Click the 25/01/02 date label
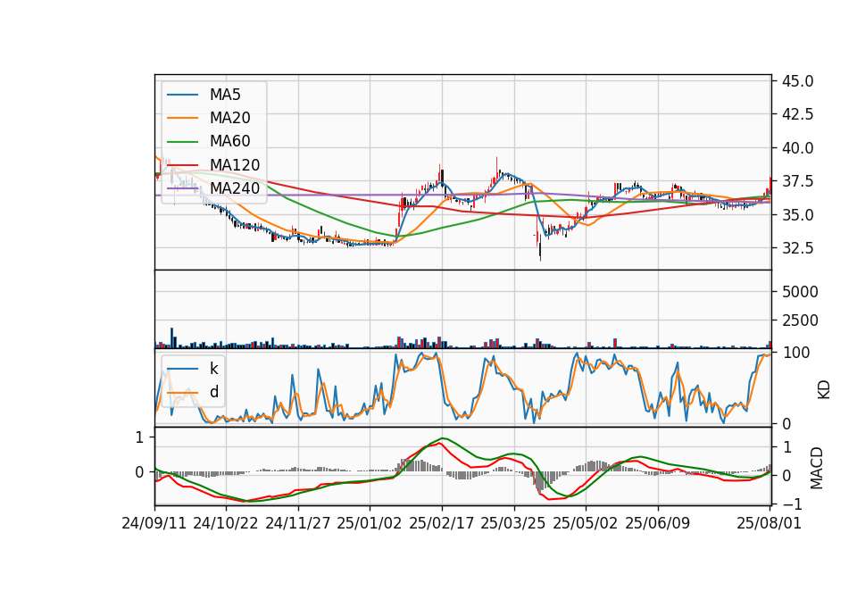 pos(370,524)
